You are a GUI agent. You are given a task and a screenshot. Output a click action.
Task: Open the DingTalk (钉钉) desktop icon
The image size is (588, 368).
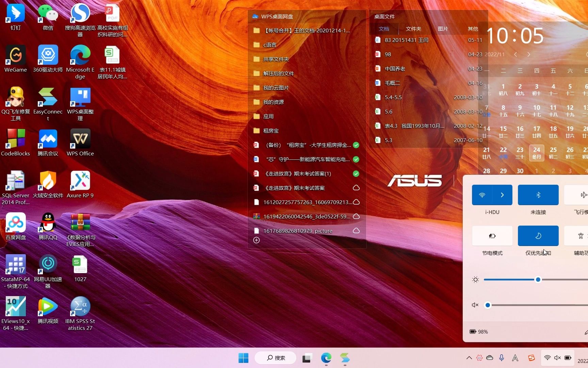click(x=15, y=17)
